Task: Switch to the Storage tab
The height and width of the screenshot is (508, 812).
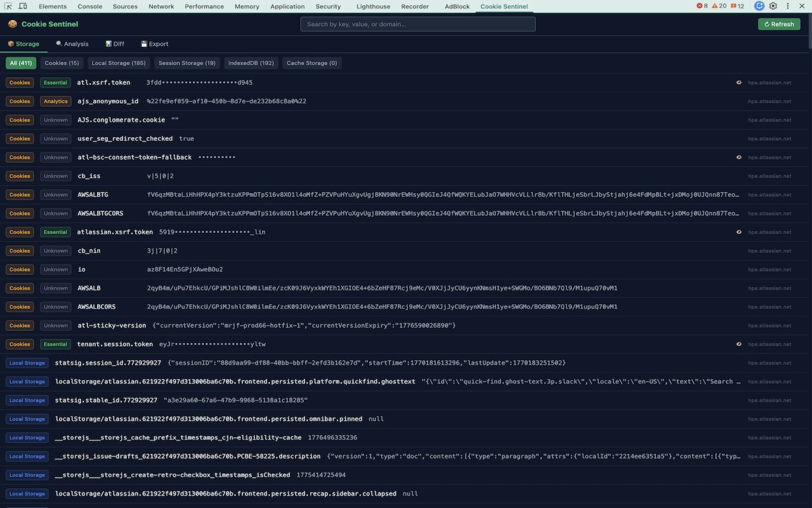Action: click(23, 44)
